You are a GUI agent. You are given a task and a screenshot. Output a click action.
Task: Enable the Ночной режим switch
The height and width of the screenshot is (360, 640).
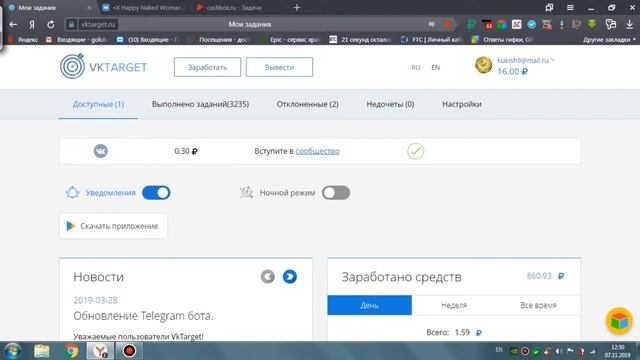click(336, 193)
